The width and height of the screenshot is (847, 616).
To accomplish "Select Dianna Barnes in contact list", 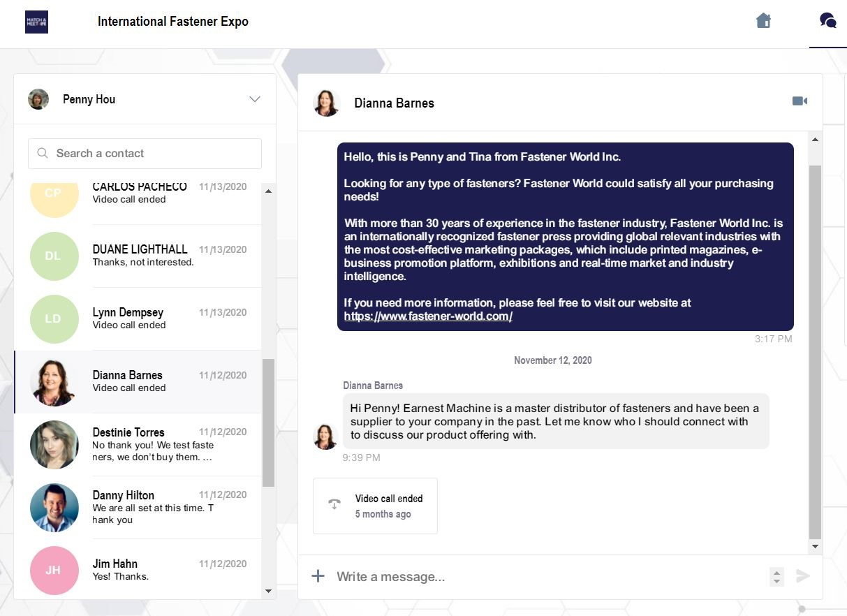I will pos(138,381).
